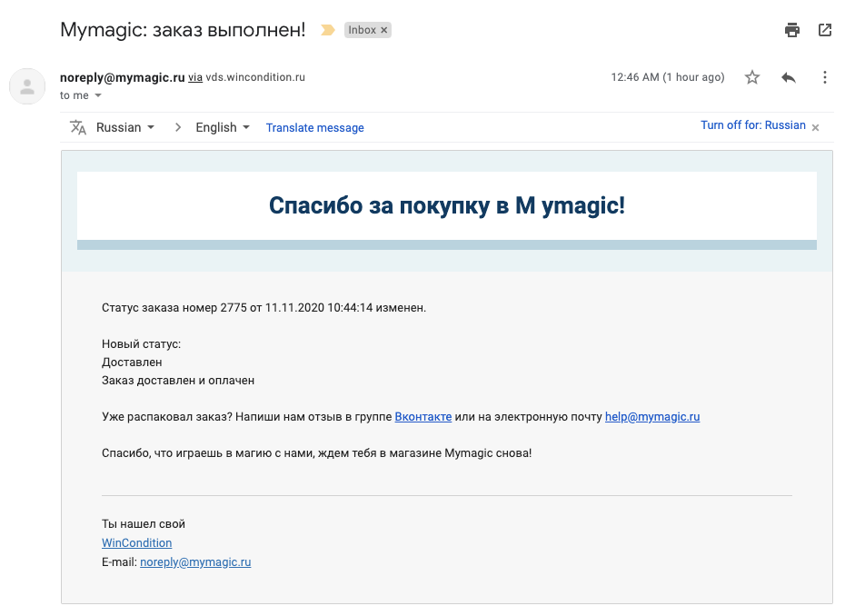Open the Russian source language dropdown
Screen dimensions: 845x616
pyautogui.click(x=125, y=127)
